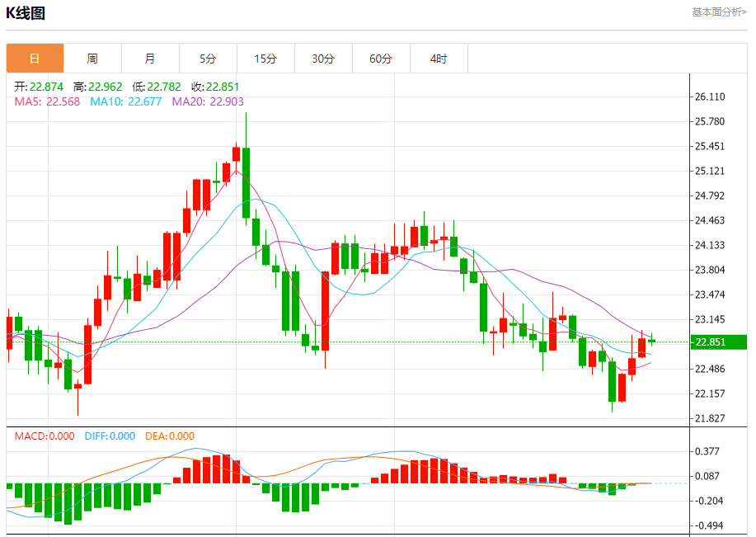Click the DIFF value label
The height and width of the screenshot is (537, 756).
[110, 436]
